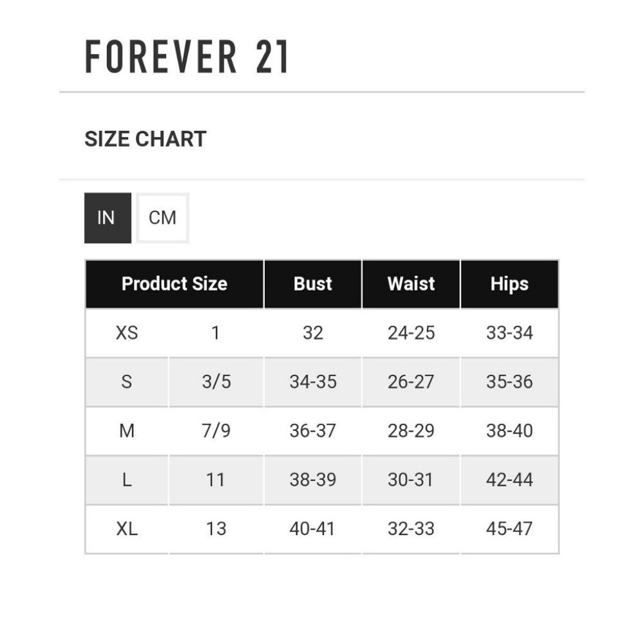The height and width of the screenshot is (644, 644).
Task: Select the IN unit tab
Action: click(107, 218)
